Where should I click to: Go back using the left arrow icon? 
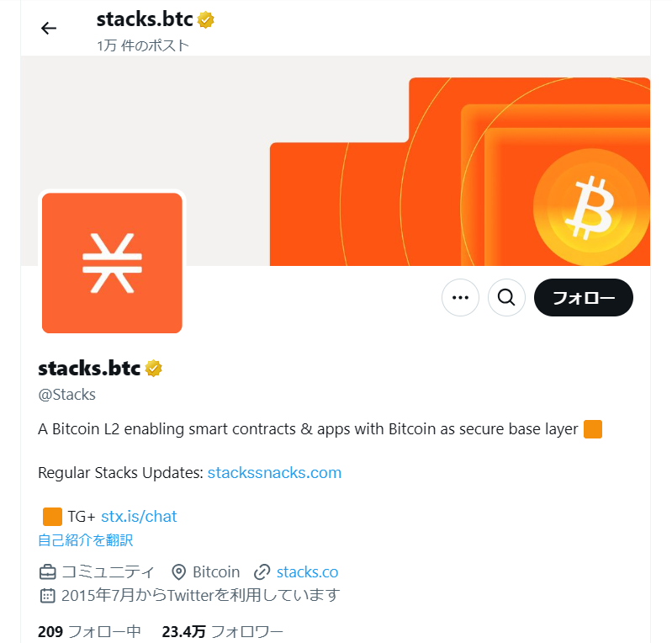tap(49, 29)
